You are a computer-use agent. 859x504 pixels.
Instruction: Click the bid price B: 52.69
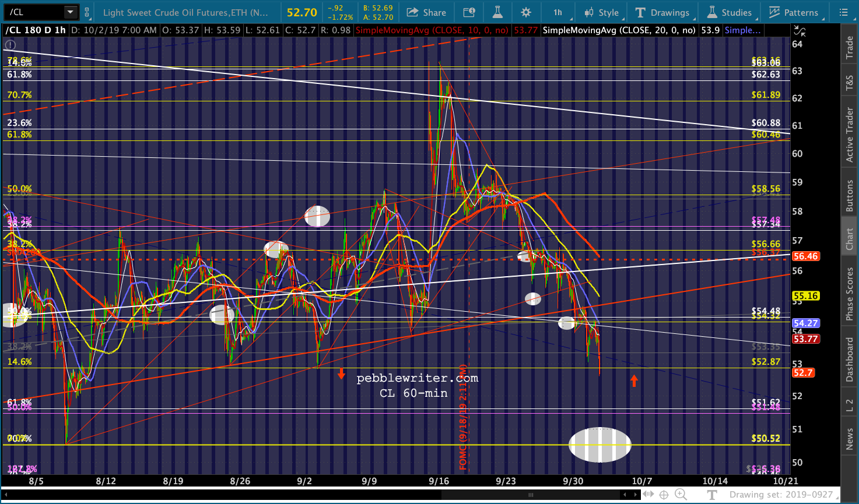378,8
